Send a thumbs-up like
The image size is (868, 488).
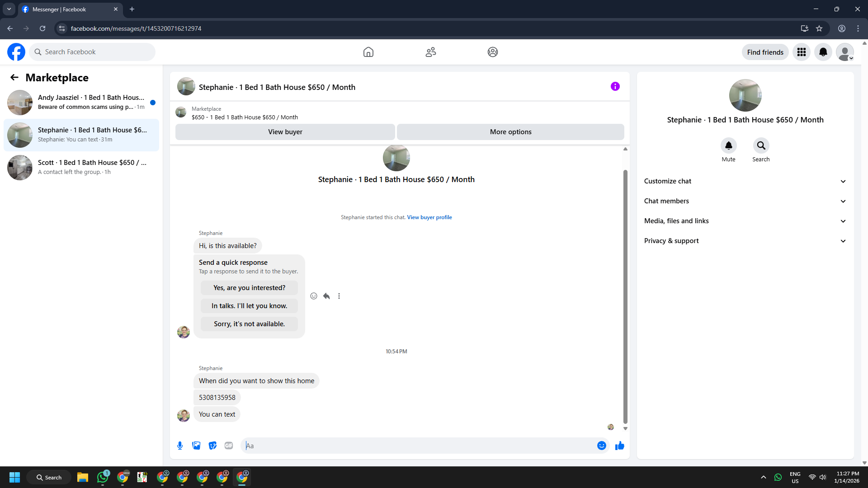[619, 446]
